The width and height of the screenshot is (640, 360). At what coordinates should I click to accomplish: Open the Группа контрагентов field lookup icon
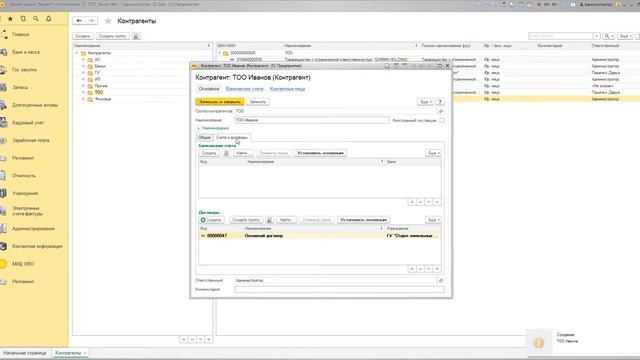[x=441, y=111]
